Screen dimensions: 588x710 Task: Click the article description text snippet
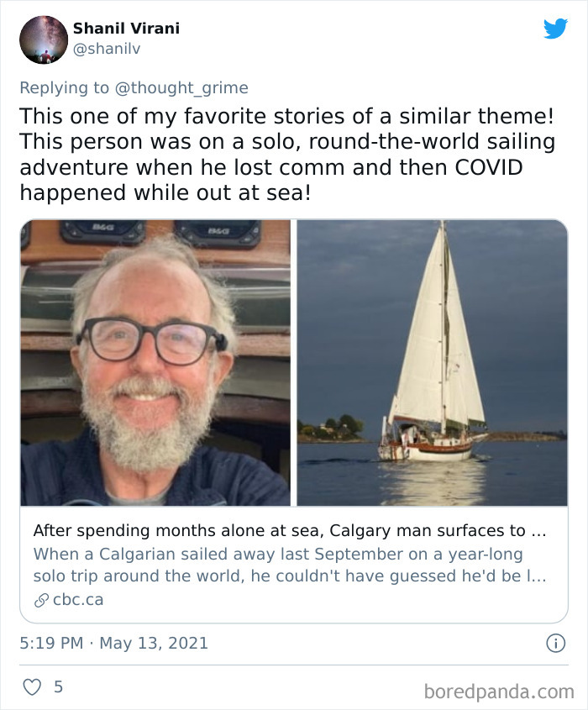(286, 564)
